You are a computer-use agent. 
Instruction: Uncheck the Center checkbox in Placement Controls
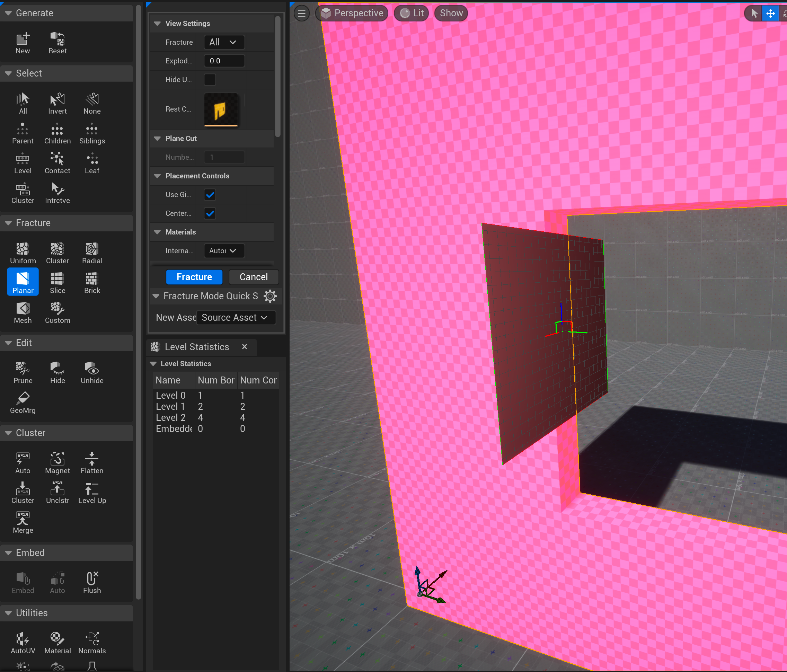point(210,213)
